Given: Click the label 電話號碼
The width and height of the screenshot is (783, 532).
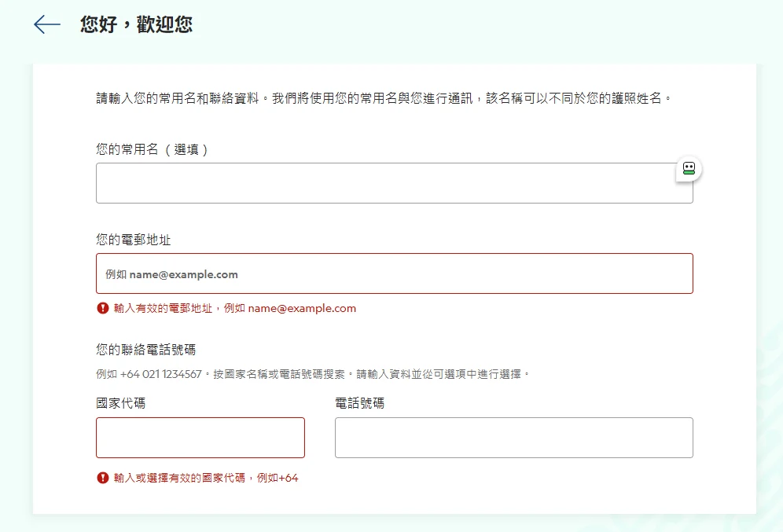Looking at the screenshot, I should 359,403.
